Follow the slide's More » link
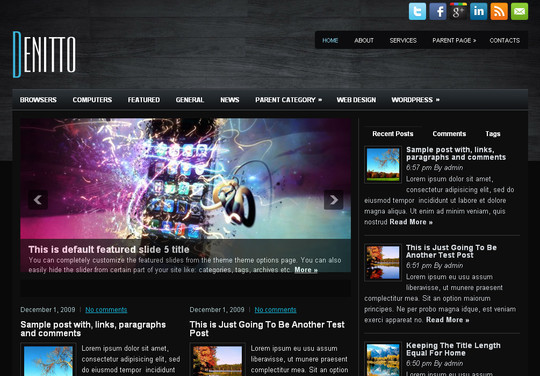This screenshot has height=376, width=540. 306,270
